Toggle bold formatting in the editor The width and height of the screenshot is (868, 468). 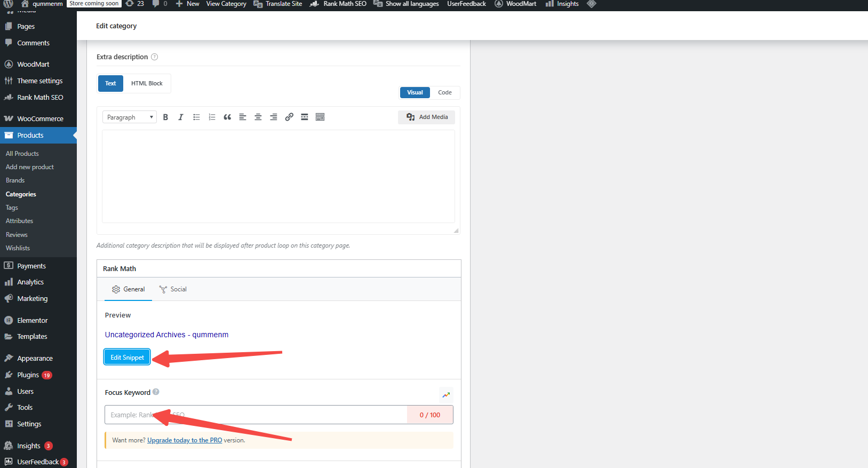pos(165,117)
